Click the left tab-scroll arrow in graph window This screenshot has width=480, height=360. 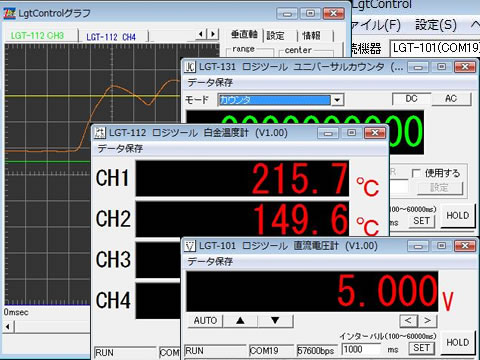201,34
